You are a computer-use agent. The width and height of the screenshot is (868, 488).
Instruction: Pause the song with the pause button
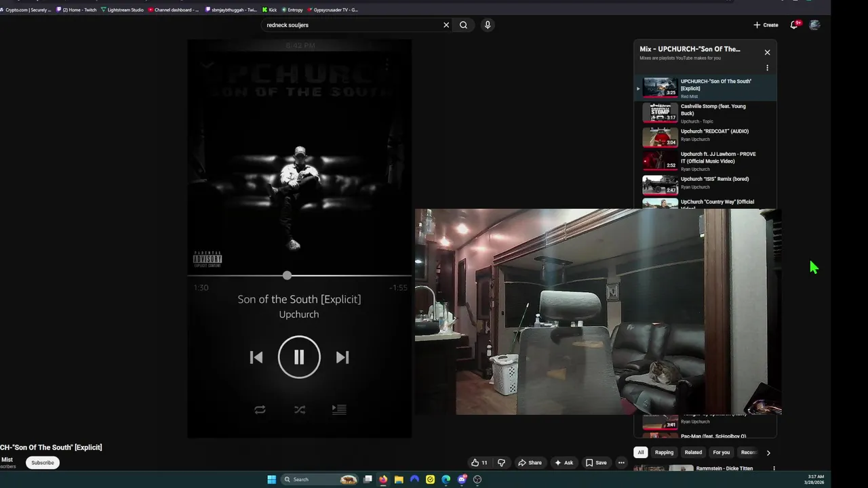pyautogui.click(x=299, y=357)
